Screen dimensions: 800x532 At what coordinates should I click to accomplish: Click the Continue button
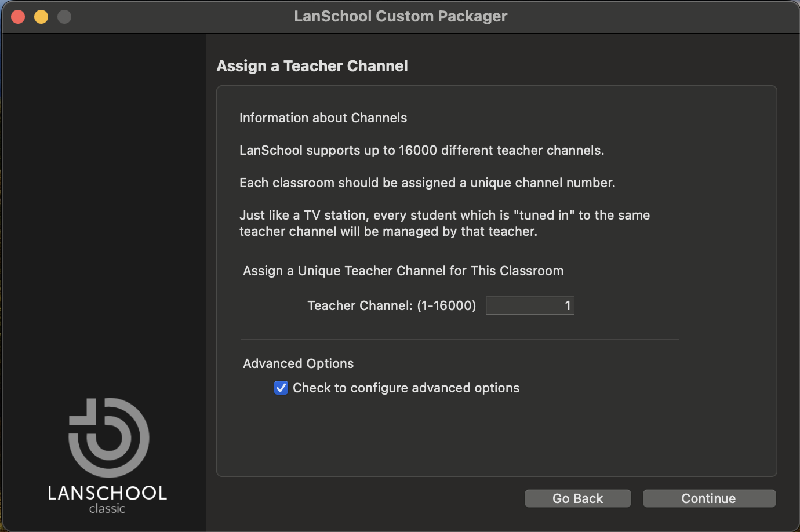click(x=709, y=498)
